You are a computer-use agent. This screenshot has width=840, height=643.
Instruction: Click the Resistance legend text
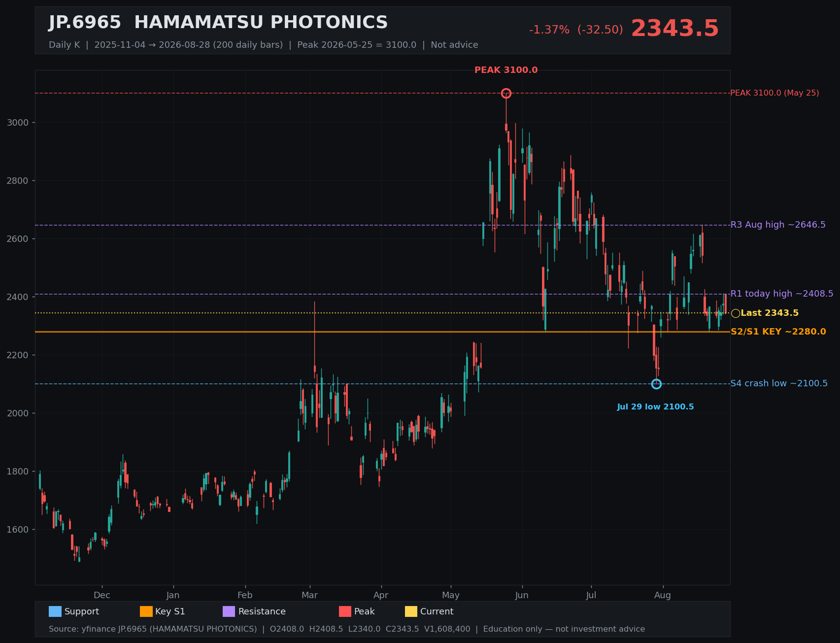pos(262,611)
